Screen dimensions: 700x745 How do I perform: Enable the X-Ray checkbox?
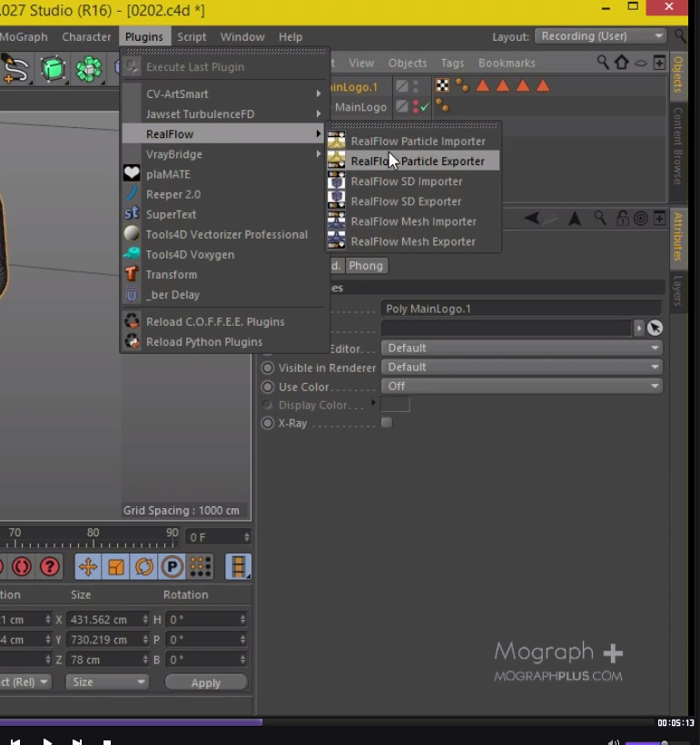(x=387, y=422)
